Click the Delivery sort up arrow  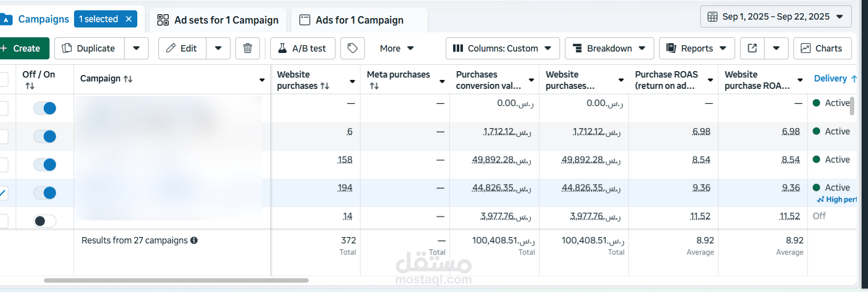point(854,79)
